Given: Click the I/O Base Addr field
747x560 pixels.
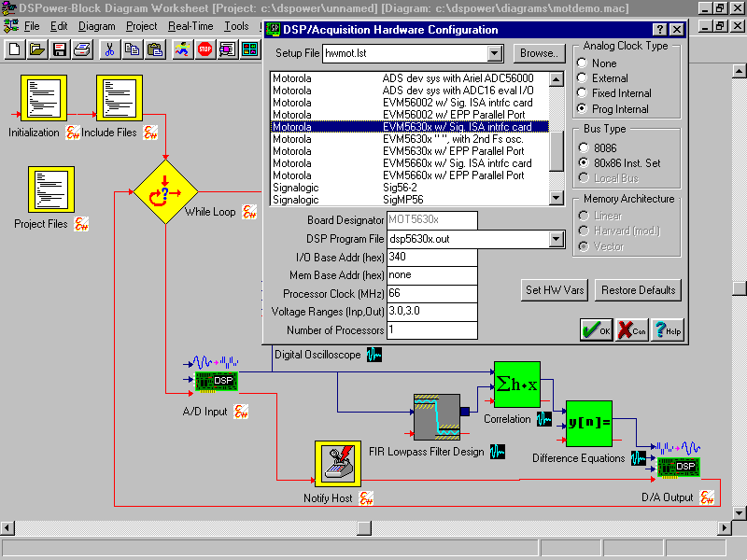Looking at the screenshot, I should click(431, 258).
